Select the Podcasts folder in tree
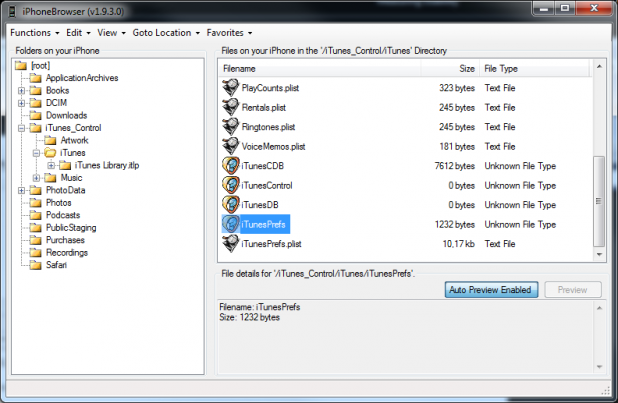The width and height of the screenshot is (618, 403). 62,215
